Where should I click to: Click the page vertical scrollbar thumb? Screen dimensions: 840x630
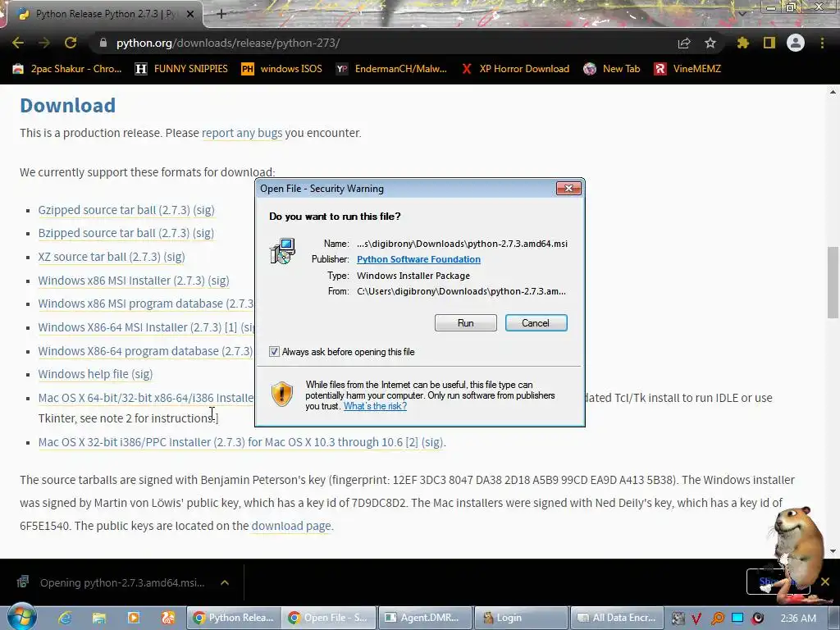[833, 282]
